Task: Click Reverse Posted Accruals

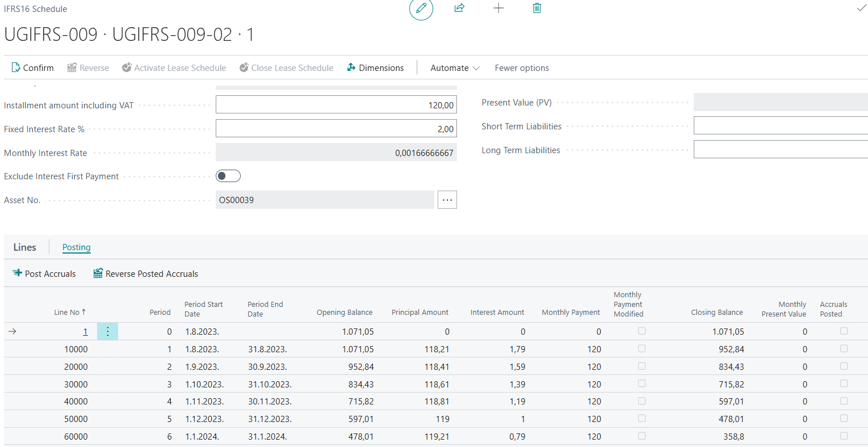Action: pos(146,273)
